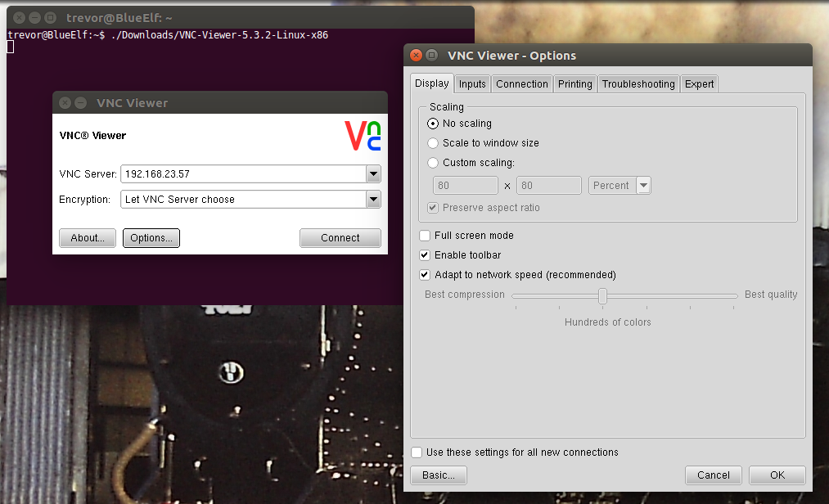The width and height of the screenshot is (829, 504).
Task: Click the terminal title trevor@BlueElf
Action: click(x=119, y=18)
